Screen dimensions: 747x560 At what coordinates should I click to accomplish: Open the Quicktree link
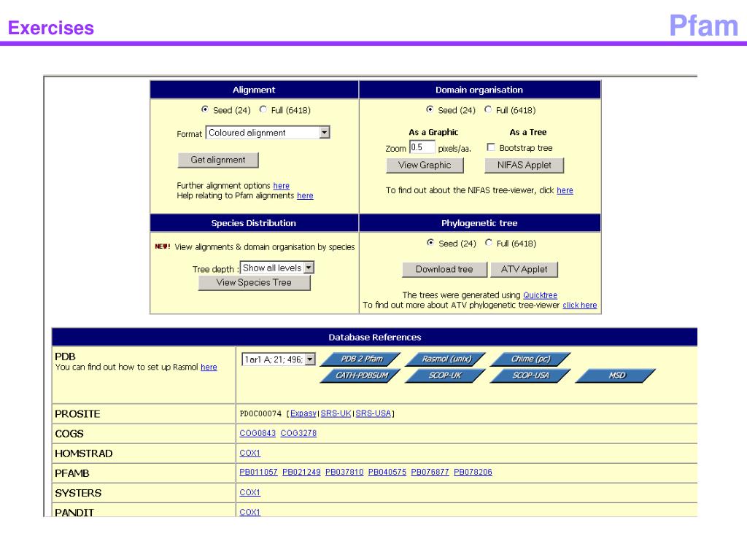coord(541,295)
